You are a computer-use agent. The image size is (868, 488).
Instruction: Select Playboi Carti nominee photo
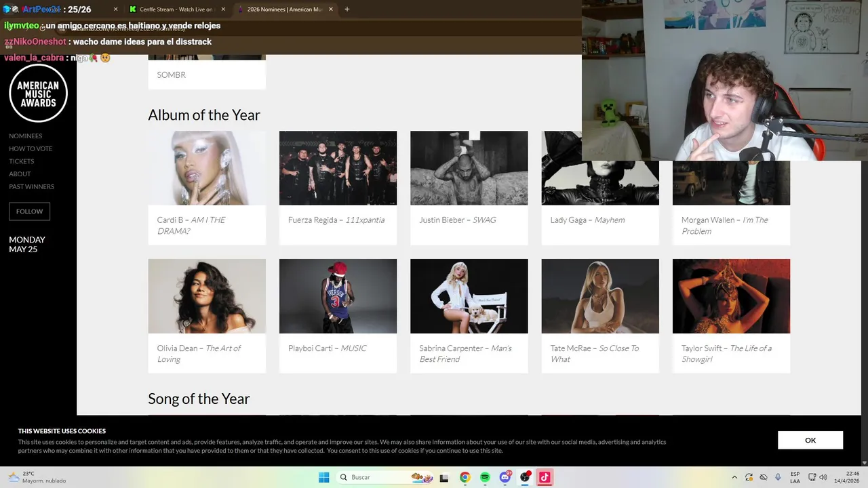tap(338, 296)
